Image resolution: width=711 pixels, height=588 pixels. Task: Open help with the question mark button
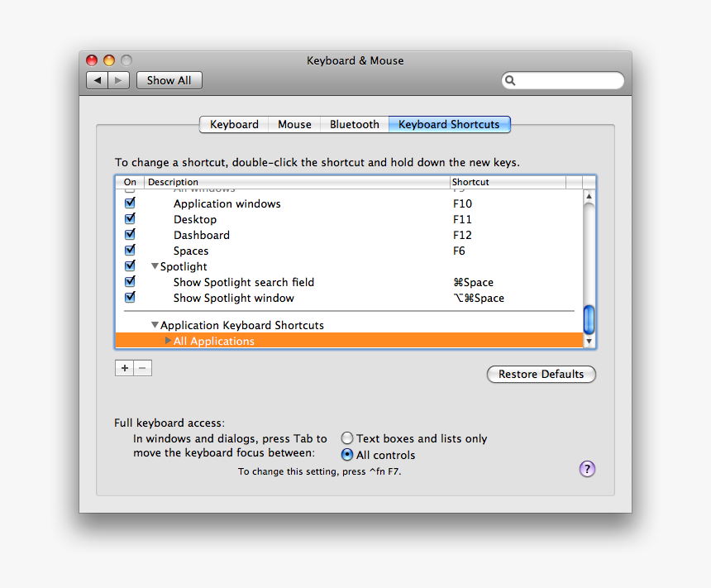pyautogui.click(x=587, y=469)
